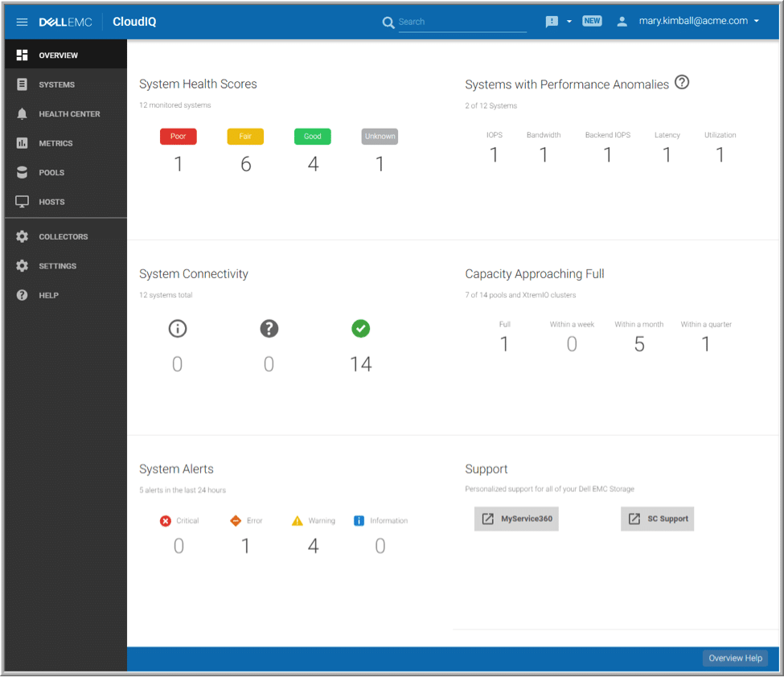Viewport: 784px width, 677px height.
Task: Click the user profile avatar icon
Action: pos(622,22)
